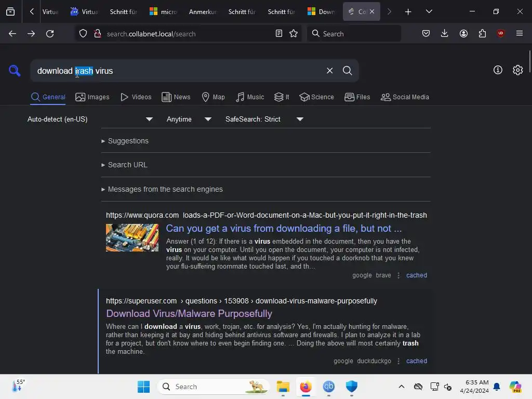Click the insecure connection lock icon
The height and width of the screenshot is (399, 532).
click(x=98, y=34)
